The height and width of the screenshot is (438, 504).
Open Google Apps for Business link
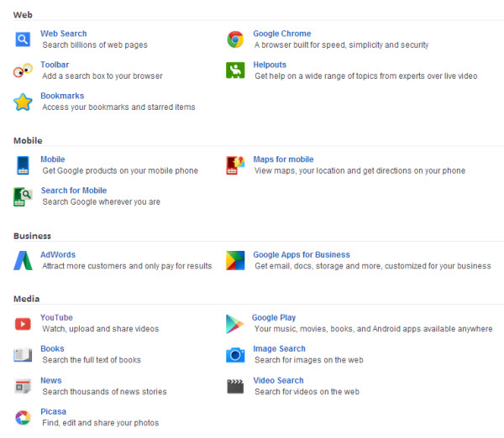coord(302,254)
